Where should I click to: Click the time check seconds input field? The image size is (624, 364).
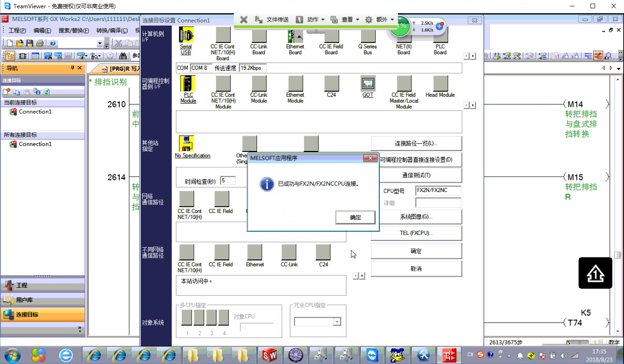click(x=228, y=181)
